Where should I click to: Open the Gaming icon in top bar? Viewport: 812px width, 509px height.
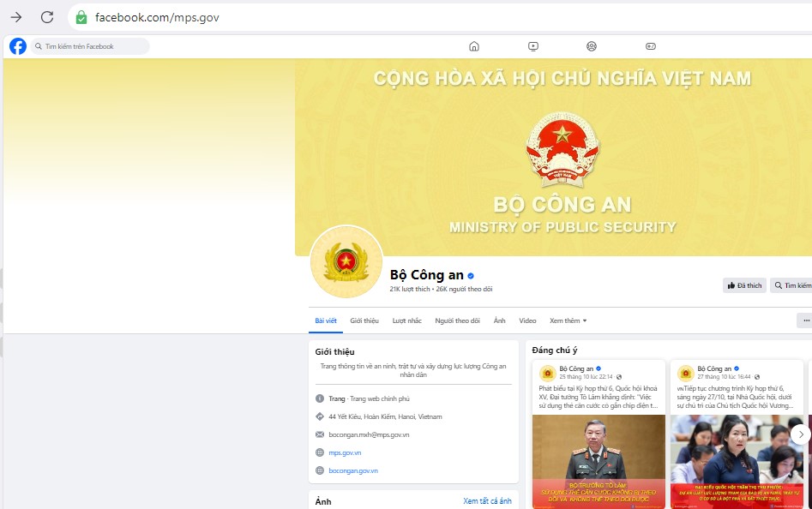coord(651,46)
